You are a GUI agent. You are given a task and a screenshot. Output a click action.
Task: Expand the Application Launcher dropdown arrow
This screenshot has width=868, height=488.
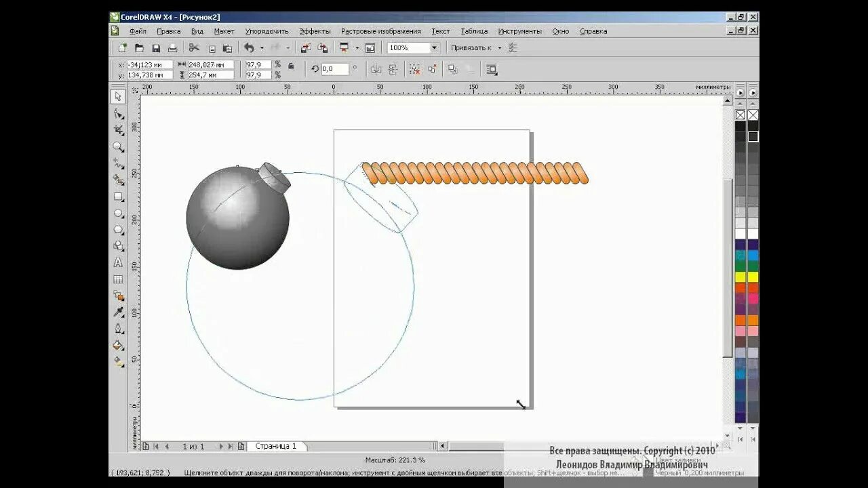coord(357,48)
